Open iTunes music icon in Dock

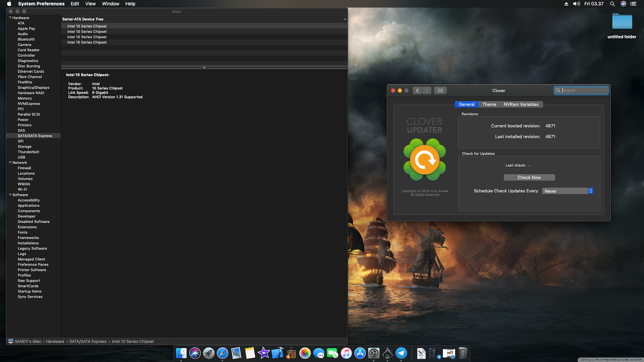coord(347,353)
